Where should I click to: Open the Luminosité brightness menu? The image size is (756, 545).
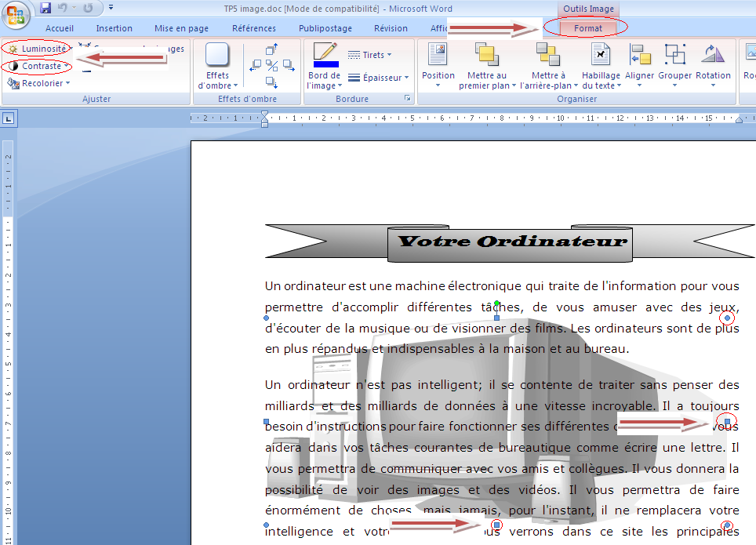click(39, 49)
